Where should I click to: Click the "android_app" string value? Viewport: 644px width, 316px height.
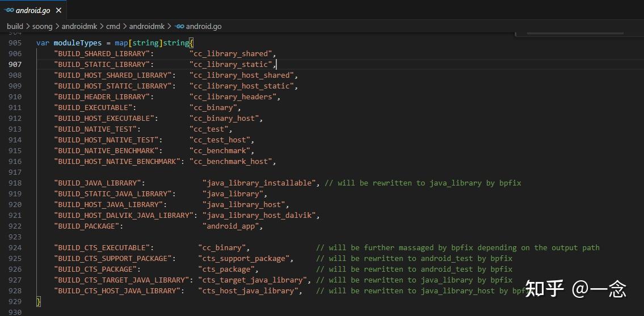click(x=232, y=226)
